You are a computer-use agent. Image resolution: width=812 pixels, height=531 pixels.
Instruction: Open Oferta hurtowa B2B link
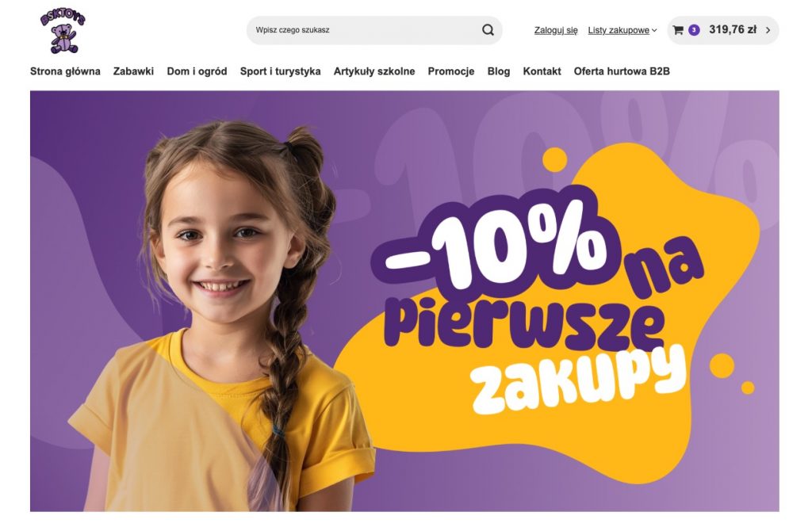tap(622, 71)
